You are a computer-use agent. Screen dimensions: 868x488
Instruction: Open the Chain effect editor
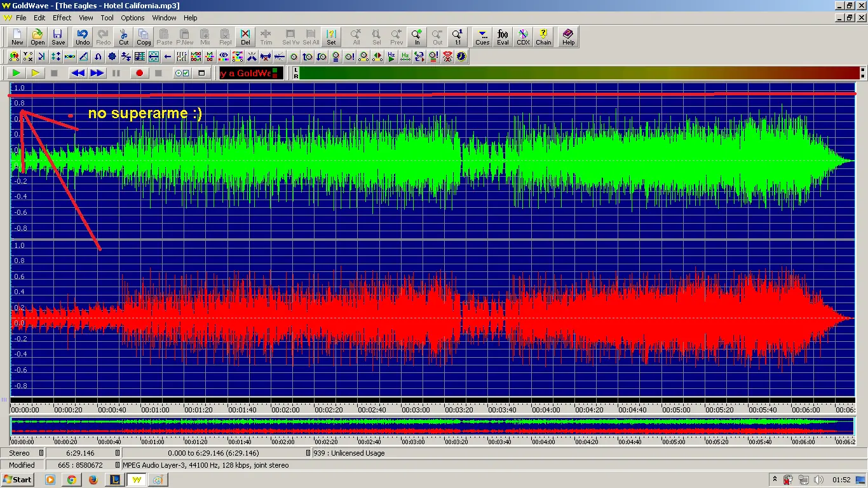pyautogui.click(x=543, y=37)
